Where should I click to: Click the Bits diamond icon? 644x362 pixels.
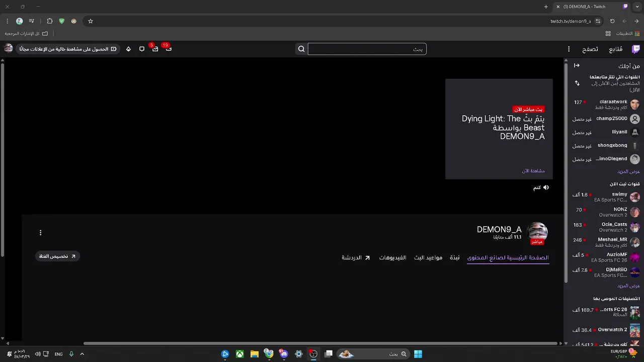(128, 49)
